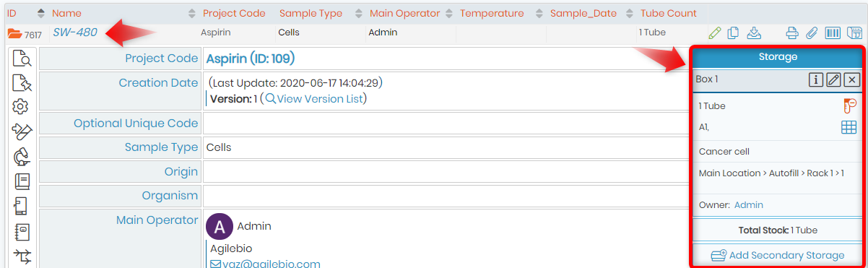This screenshot has width=868, height=268.
Task: Click the paperclip attachment icon
Action: coord(812,33)
